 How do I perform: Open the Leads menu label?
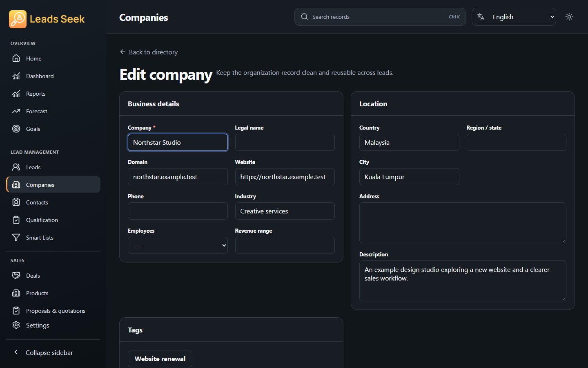[x=33, y=167]
